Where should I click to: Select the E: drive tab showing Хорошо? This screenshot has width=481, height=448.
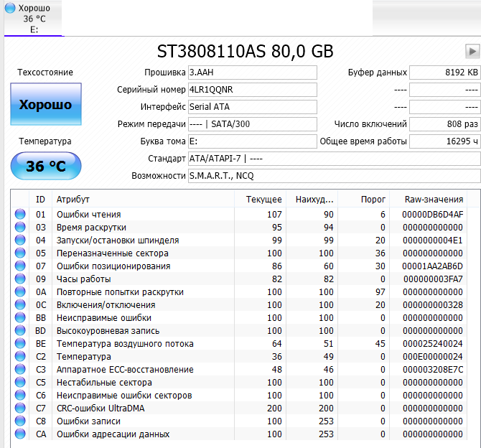[x=33, y=19]
